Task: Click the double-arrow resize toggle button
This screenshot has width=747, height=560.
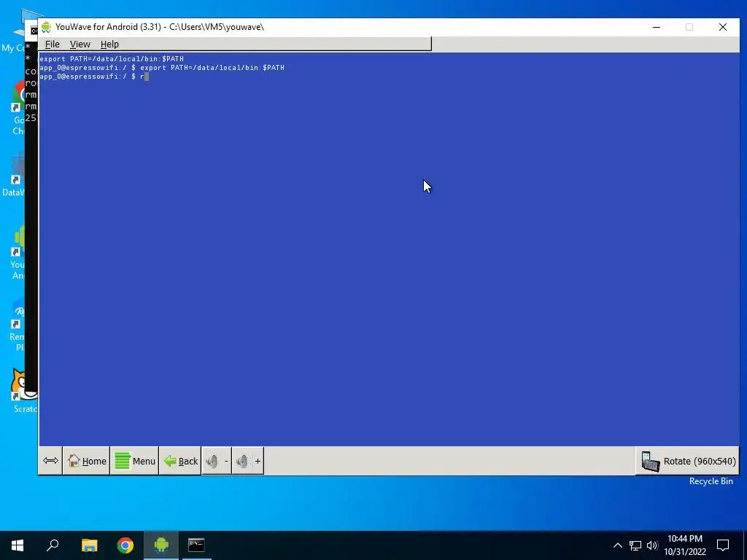Action: coord(50,461)
